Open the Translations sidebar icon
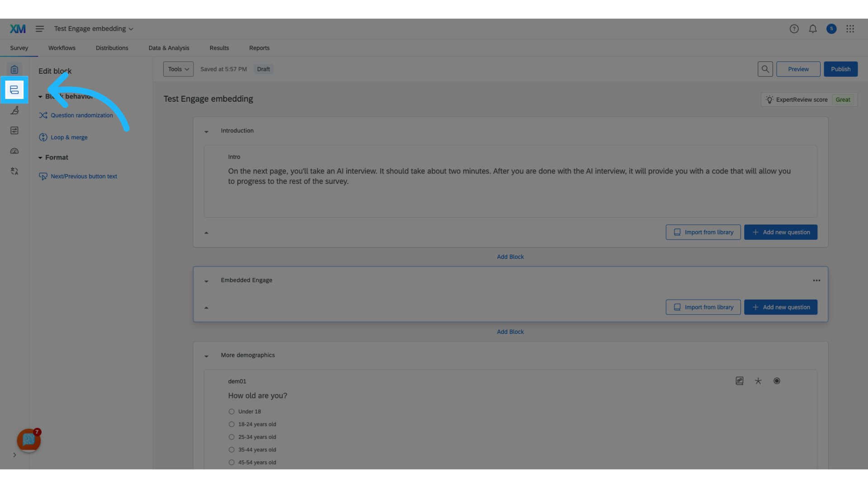Image resolution: width=868 pixels, height=488 pixels. [x=14, y=171]
